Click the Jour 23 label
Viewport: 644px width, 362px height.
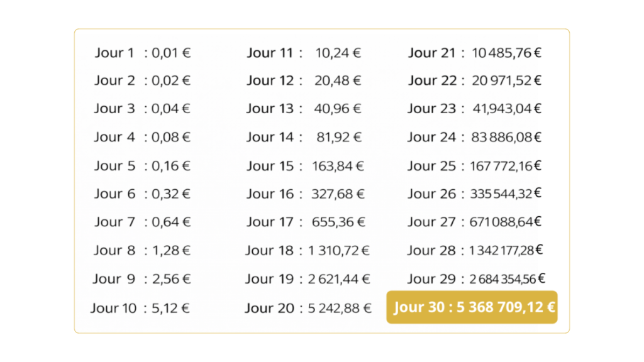click(431, 109)
